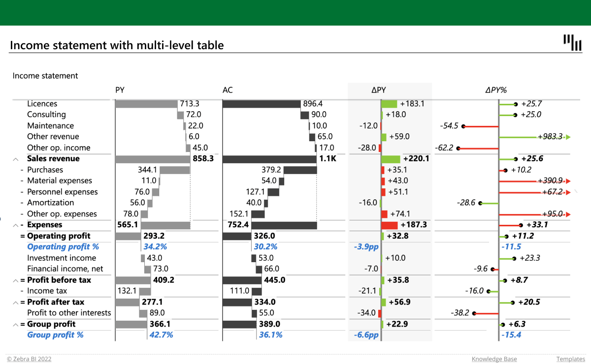This screenshot has width=591, height=364.
Task: Select the AC column header
Action: point(228,90)
